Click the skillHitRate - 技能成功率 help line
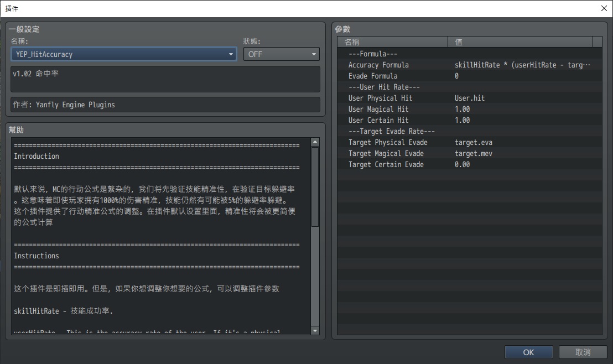 click(63, 311)
